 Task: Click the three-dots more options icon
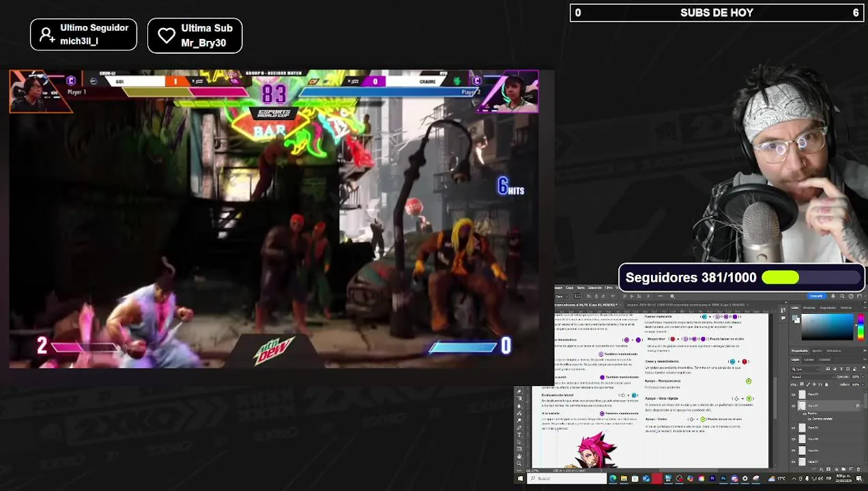[x=660, y=296]
